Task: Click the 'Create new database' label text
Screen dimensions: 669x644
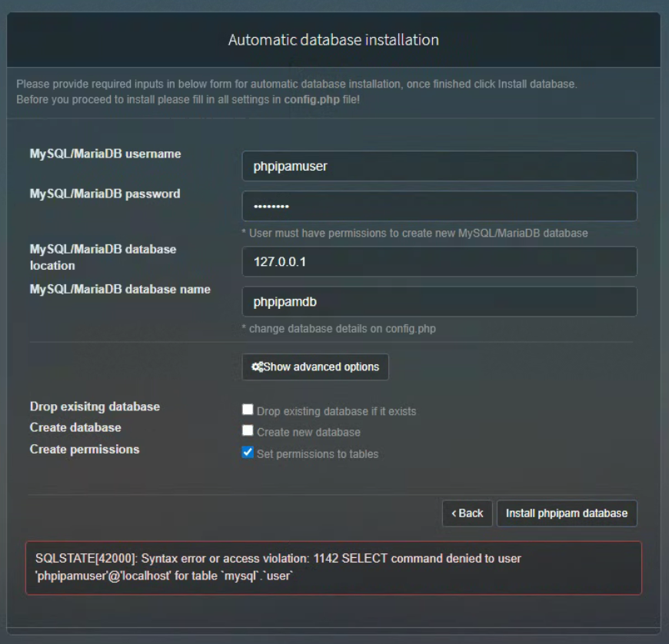Action: 308,433
